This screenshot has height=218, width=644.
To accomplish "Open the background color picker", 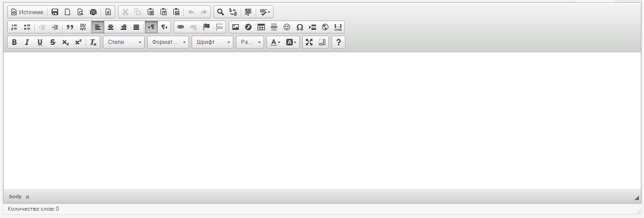I will (291, 42).
